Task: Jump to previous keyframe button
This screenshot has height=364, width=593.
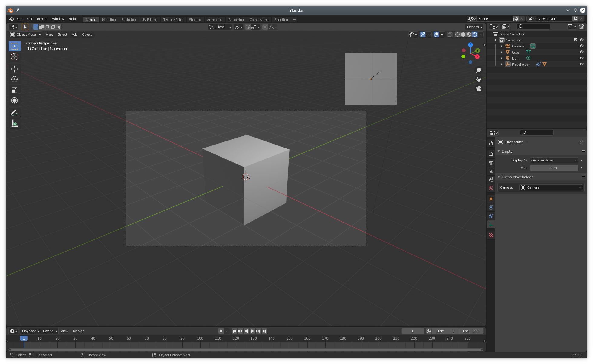Action: point(240,331)
